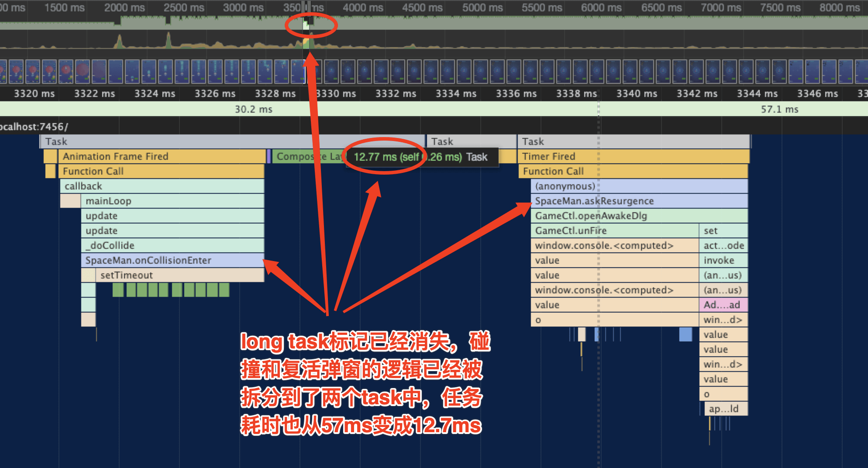Select the Animation Frame Fired event bar
The image size is (868, 468).
(162, 156)
